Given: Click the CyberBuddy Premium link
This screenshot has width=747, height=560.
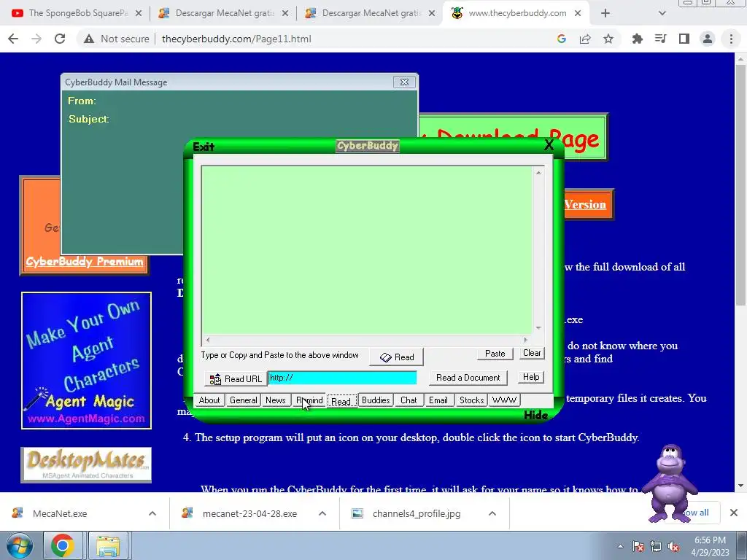Looking at the screenshot, I should tap(85, 262).
